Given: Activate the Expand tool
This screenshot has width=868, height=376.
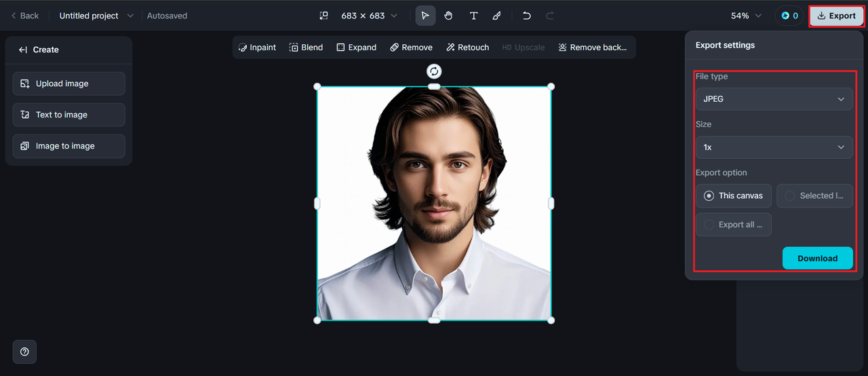Looking at the screenshot, I should point(356,48).
